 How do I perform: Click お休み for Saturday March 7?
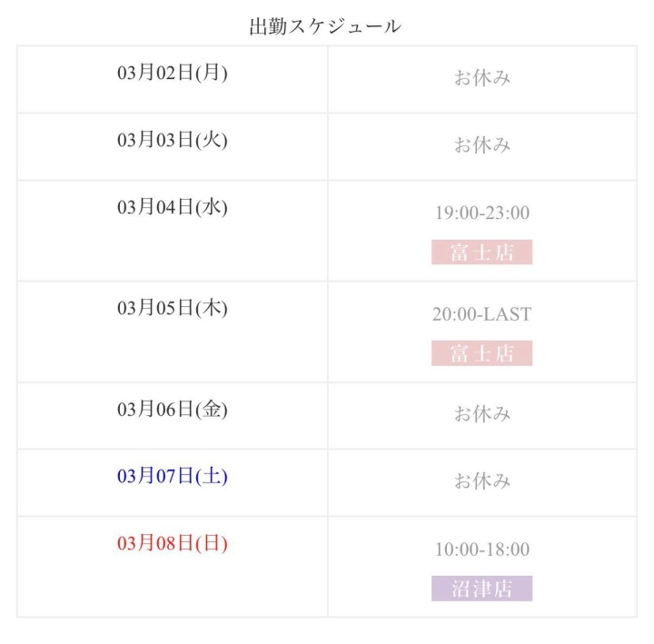pyautogui.click(x=482, y=481)
